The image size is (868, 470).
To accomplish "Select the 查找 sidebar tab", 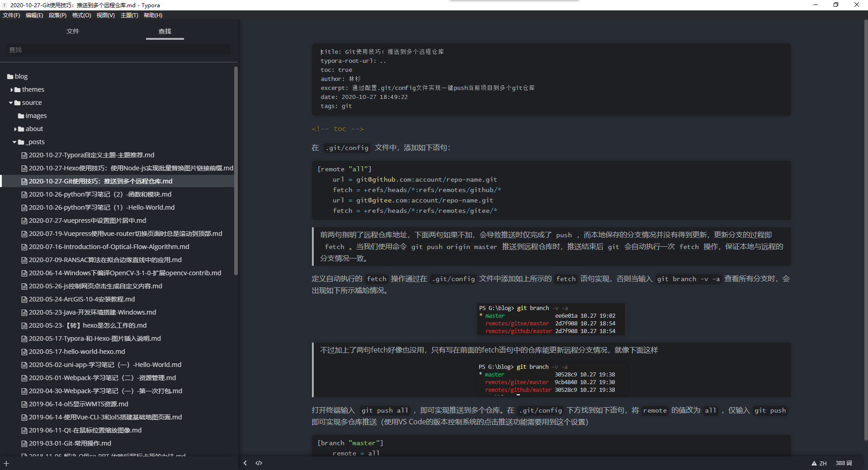I will 165,31.
